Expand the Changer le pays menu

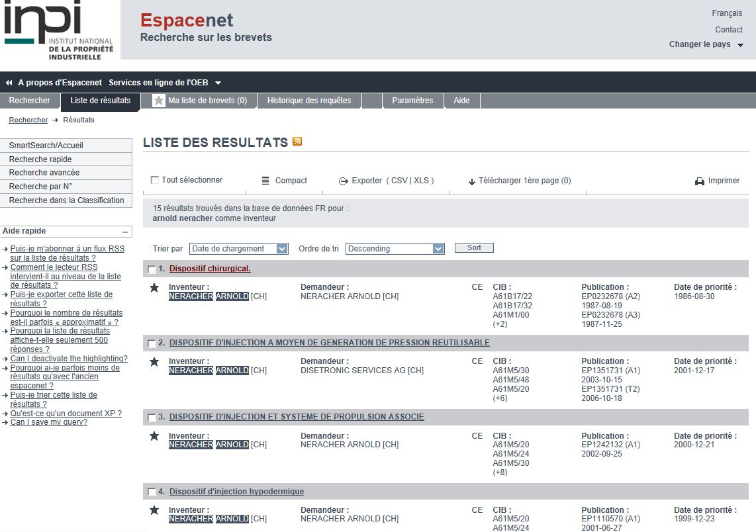tap(740, 45)
